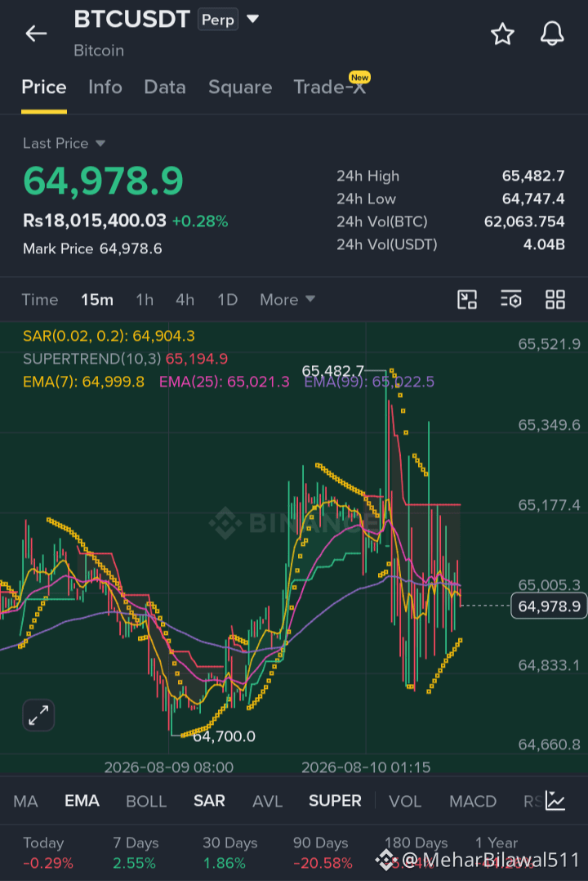Toggle the EMA indicator
This screenshot has width=588, height=881.
tap(82, 801)
